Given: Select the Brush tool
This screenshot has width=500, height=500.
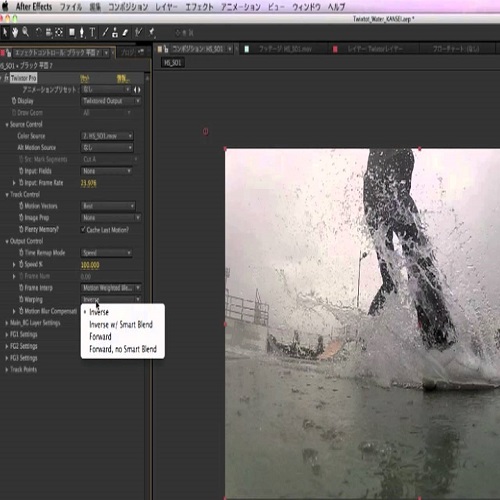Looking at the screenshot, I should point(105,32).
